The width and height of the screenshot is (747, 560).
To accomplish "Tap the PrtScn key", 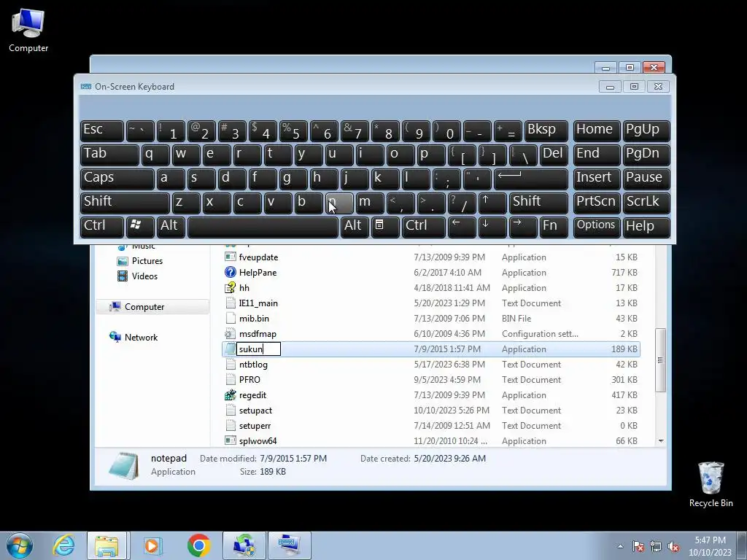I will pyautogui.click(x=597, y=203).
